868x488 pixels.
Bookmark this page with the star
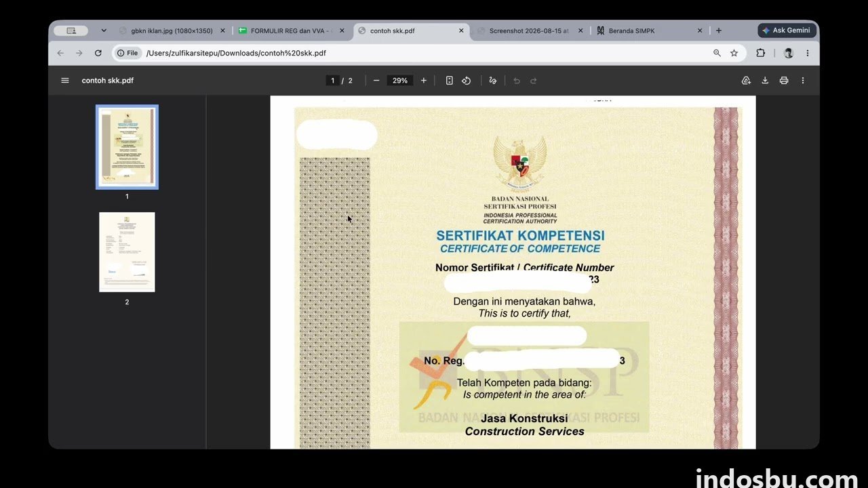coord(734,53)
